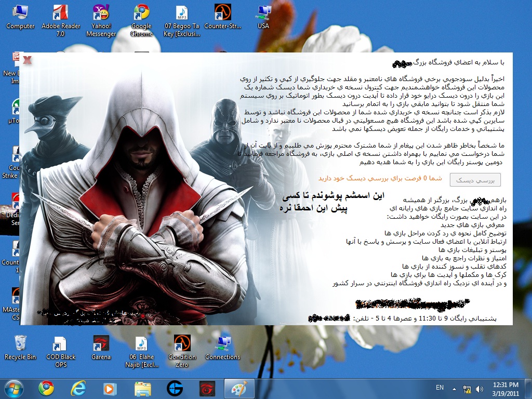Select the Counter-Str... desktop shortcut

[222, 17]
